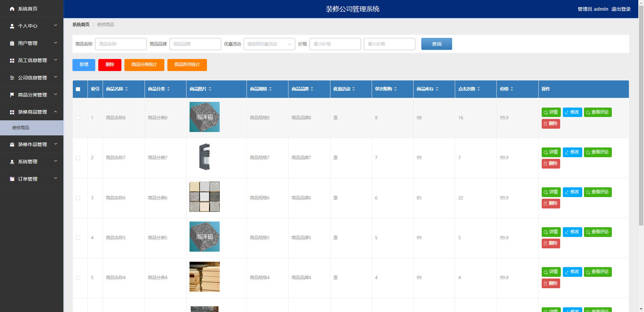Sort by 商品分类 column arrows

pyautogui.click(x=168, y=89)
